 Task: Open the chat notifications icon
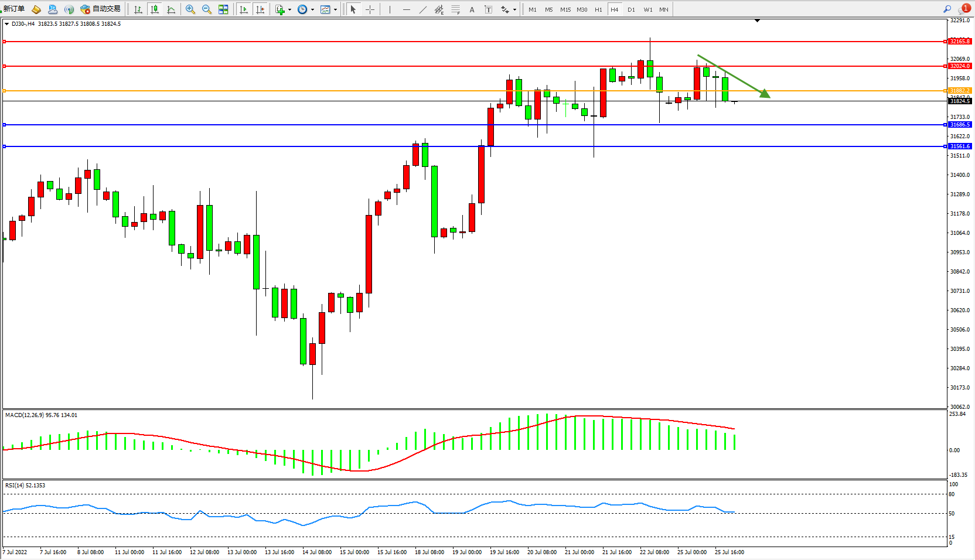963,9
